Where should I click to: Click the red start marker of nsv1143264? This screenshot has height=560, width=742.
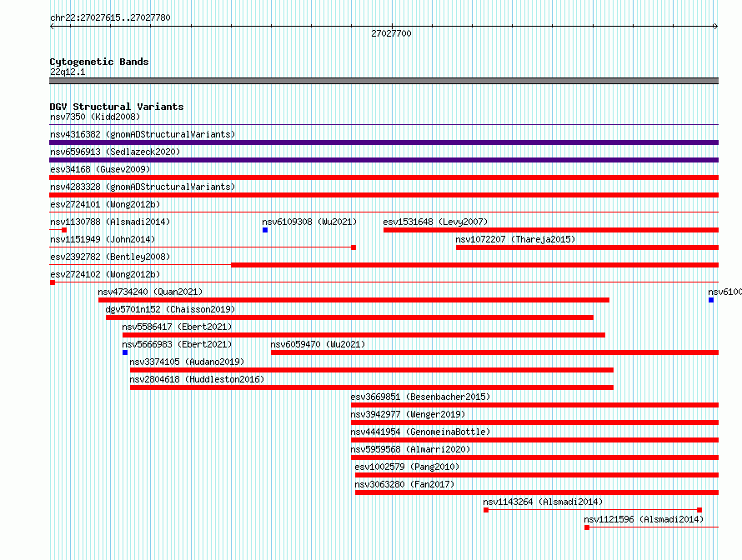486,510
